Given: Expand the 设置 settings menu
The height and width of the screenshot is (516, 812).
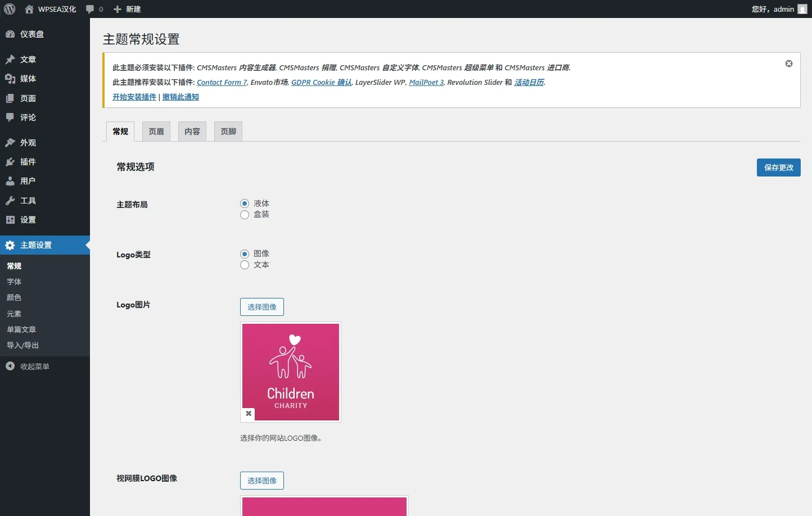Looking at the screenshot, I should 28,220.
